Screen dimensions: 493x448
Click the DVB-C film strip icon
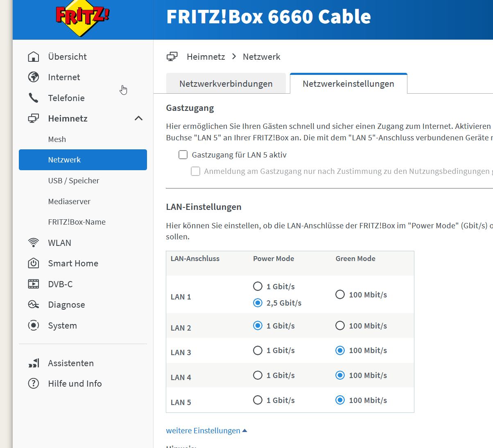34,284
